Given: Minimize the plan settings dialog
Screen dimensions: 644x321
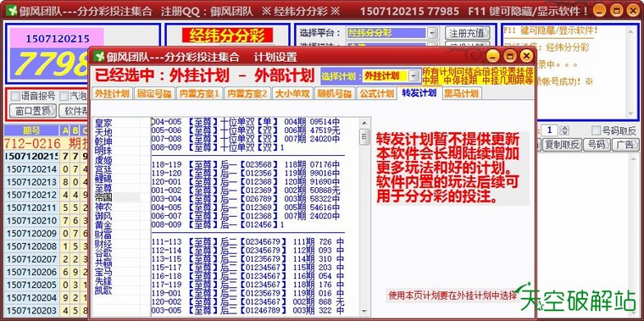Looking at the screenshot, I should (493, 56).
